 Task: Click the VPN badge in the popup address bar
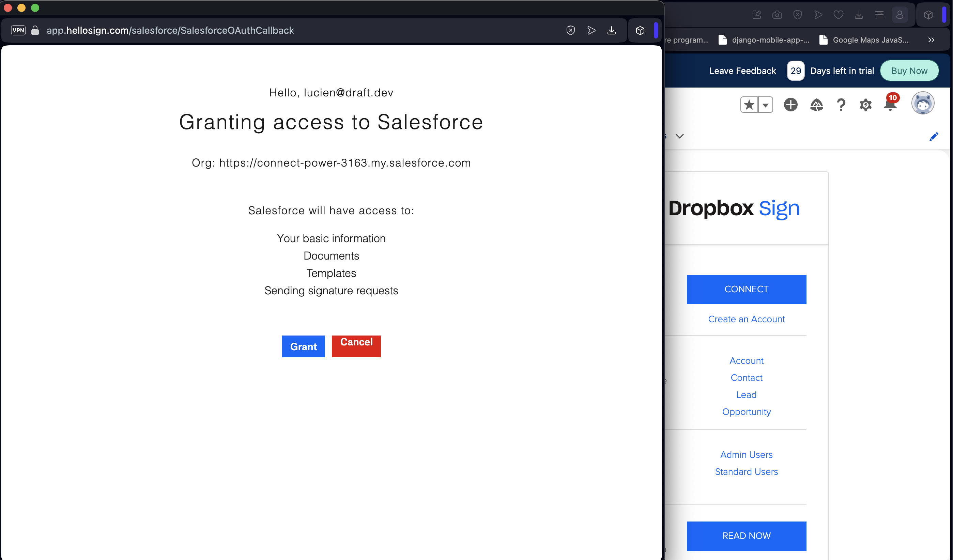pyautogui.click(x=18, y=30)
